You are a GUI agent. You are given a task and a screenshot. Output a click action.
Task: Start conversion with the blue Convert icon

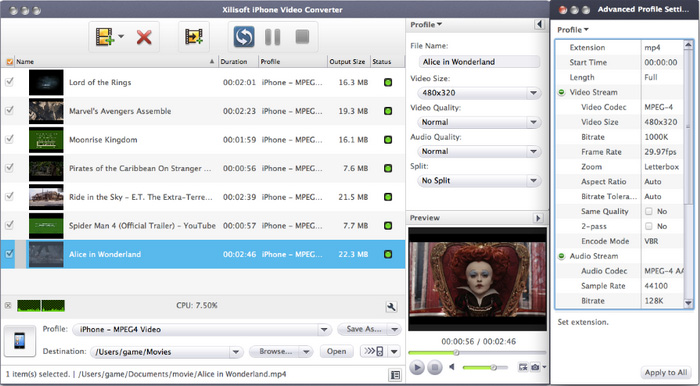[x=244, y=37]
